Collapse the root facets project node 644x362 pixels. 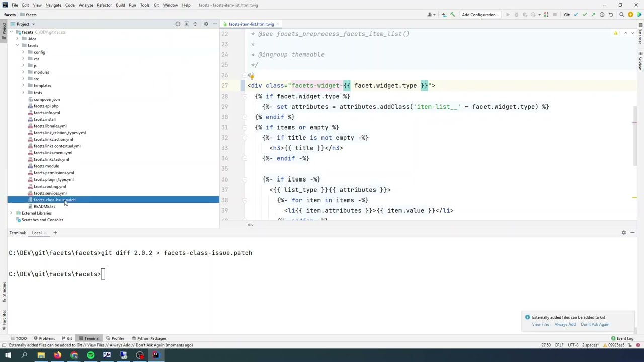point(11,32)
